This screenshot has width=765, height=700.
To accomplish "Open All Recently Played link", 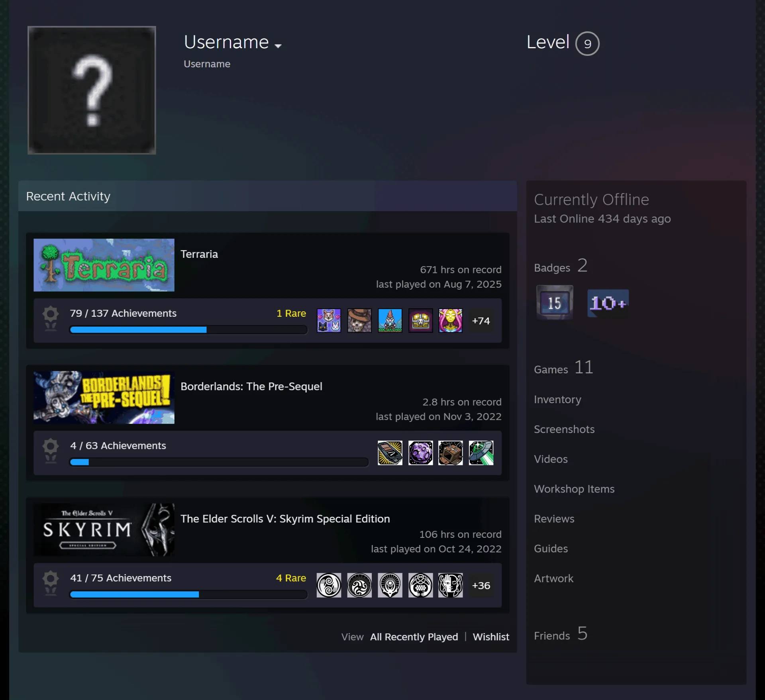I will click(x=414, y=637).
